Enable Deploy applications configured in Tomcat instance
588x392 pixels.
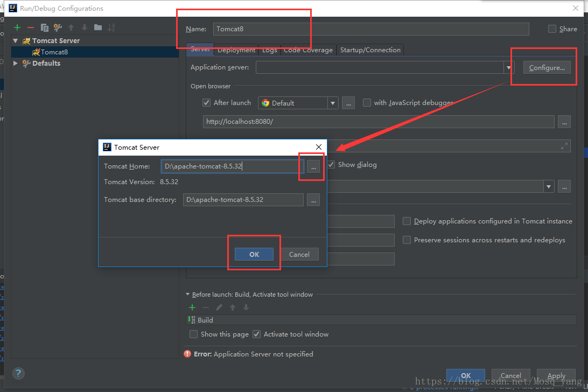[407, 221]
